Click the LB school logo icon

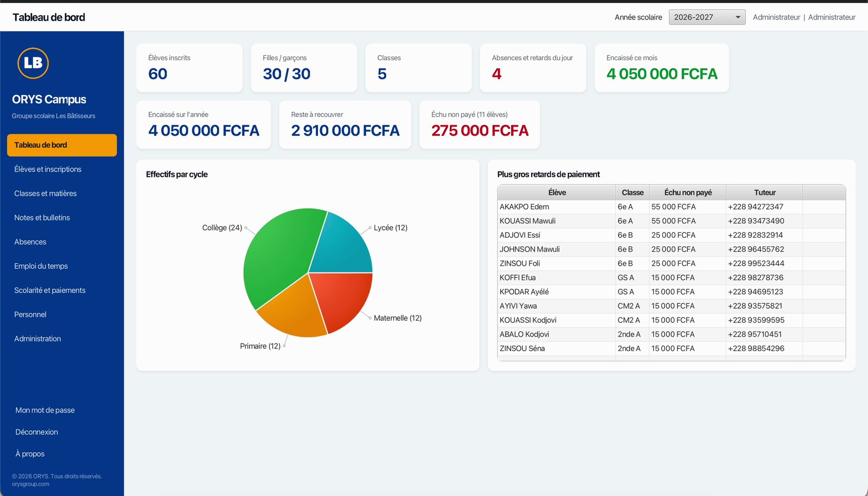33,63
